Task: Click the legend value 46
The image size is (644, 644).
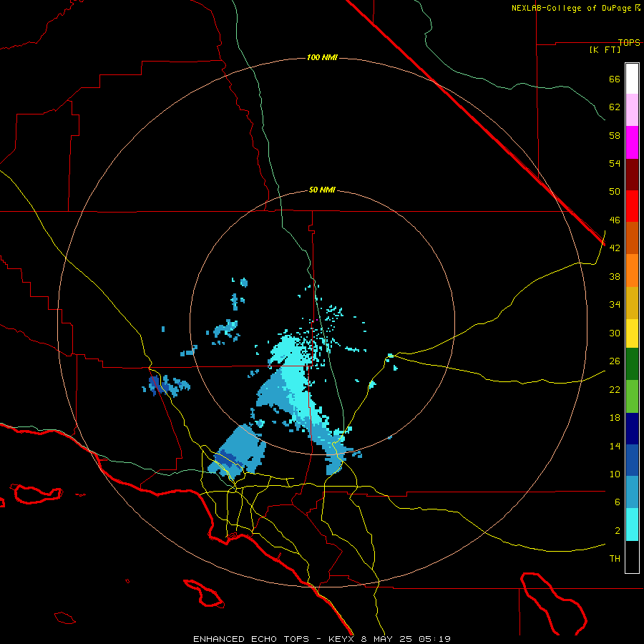Action: 615,220
